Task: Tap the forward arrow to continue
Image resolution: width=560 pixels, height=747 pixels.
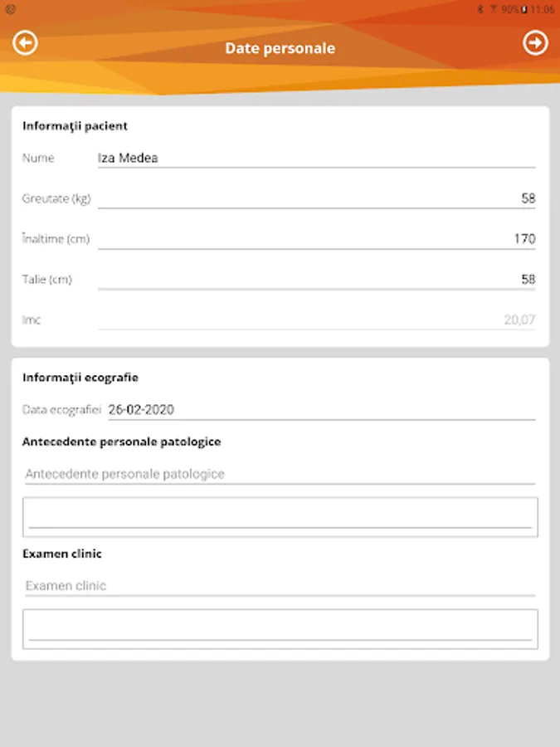Action: point(535,42)
